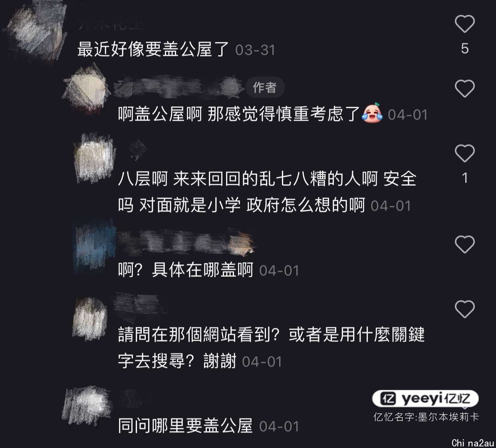
Task: Tap the like count 5
Action: click(465, 49)
